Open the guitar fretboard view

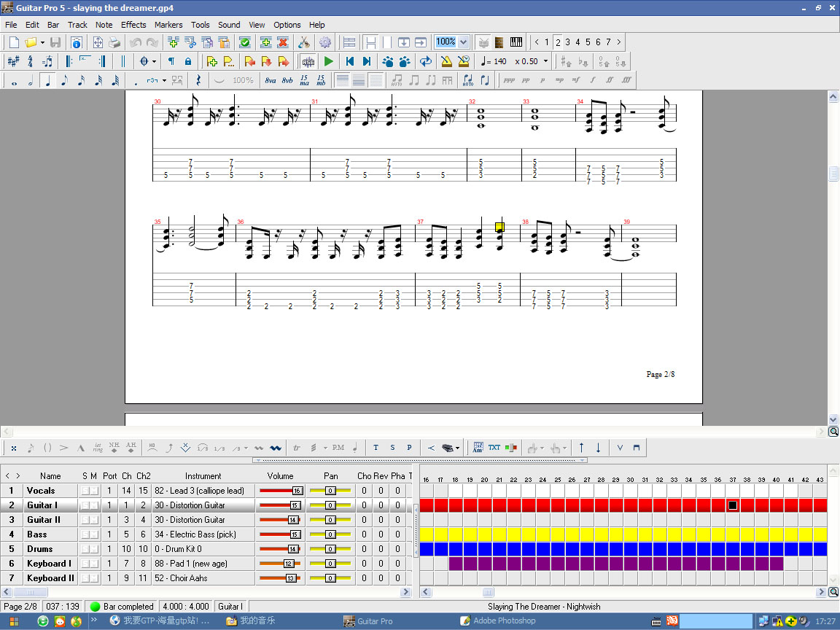(x=499, y=42)
